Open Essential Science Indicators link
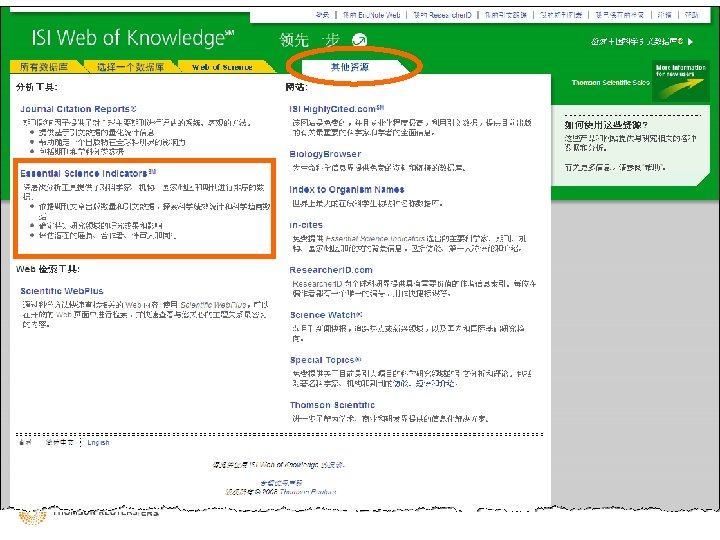This screenshot has width=720, height=540. click(88, 173)
